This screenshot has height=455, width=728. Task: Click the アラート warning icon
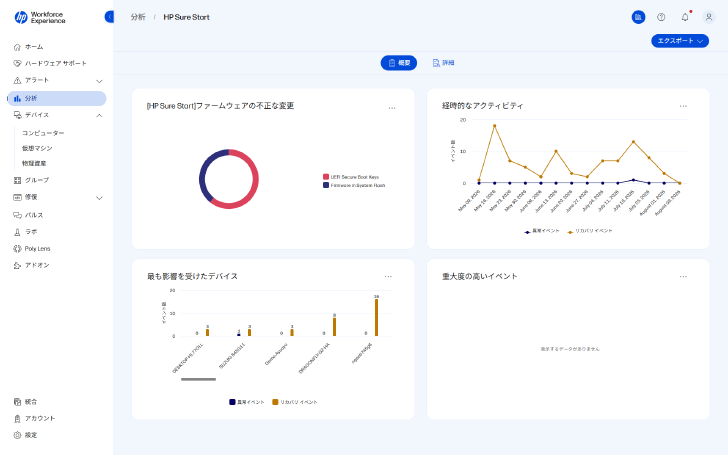17,80
